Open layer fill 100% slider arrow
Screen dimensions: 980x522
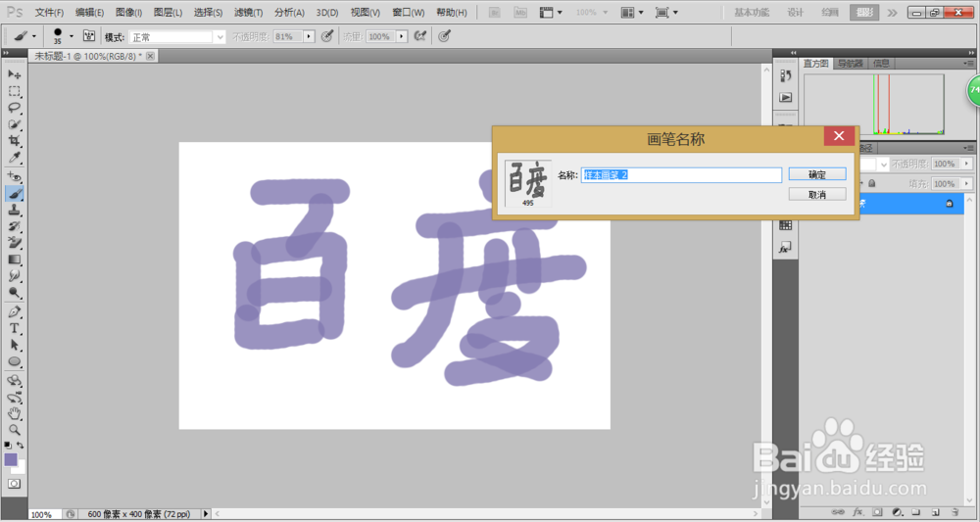point(966,183)
